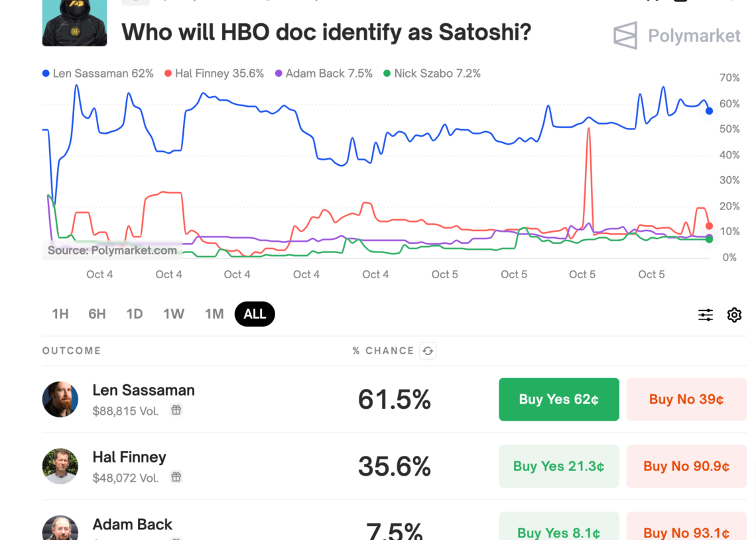756x540 pixels.
Task: Switch chart to 1D range
Action: (x=135, y=314)
